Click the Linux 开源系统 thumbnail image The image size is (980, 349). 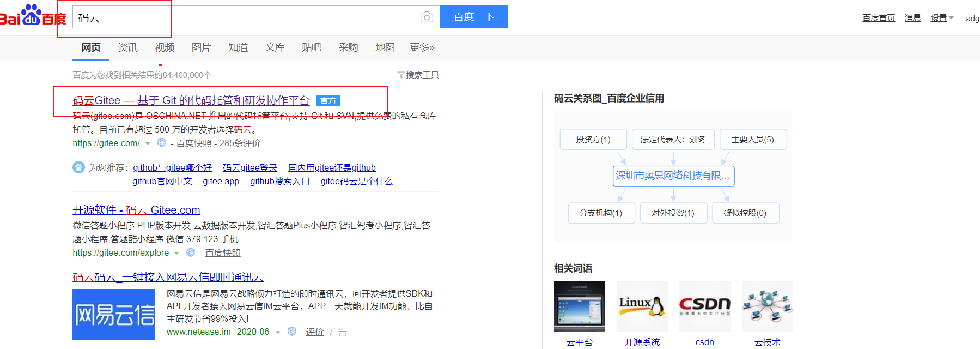click(x=642, y=306)
